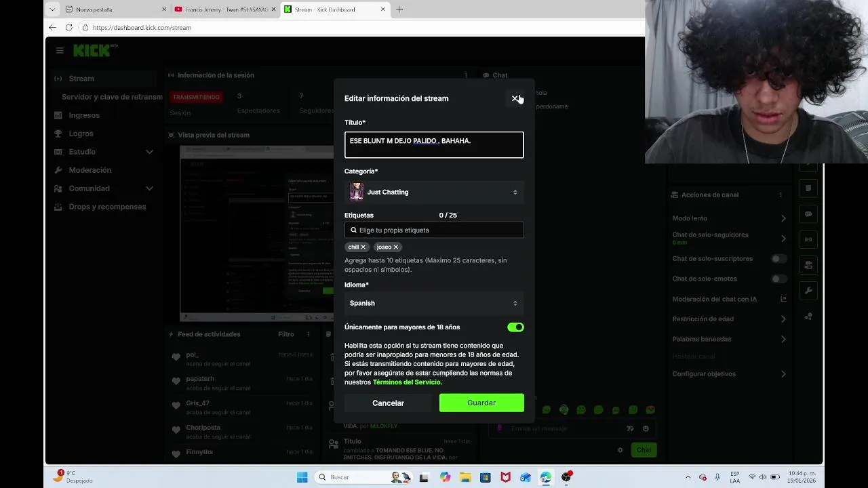Open the emoji picker in chat input
Viewport: 868px width, 488px height.
click(646, 428)
